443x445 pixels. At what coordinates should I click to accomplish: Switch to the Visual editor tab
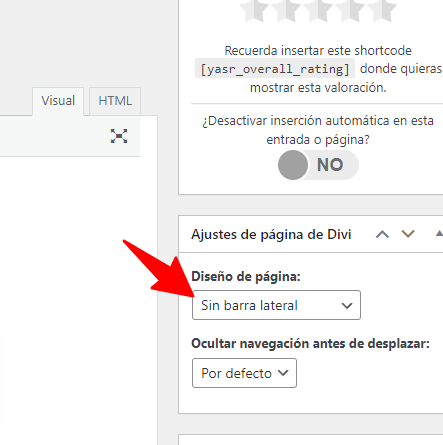(x=58, y=101)
